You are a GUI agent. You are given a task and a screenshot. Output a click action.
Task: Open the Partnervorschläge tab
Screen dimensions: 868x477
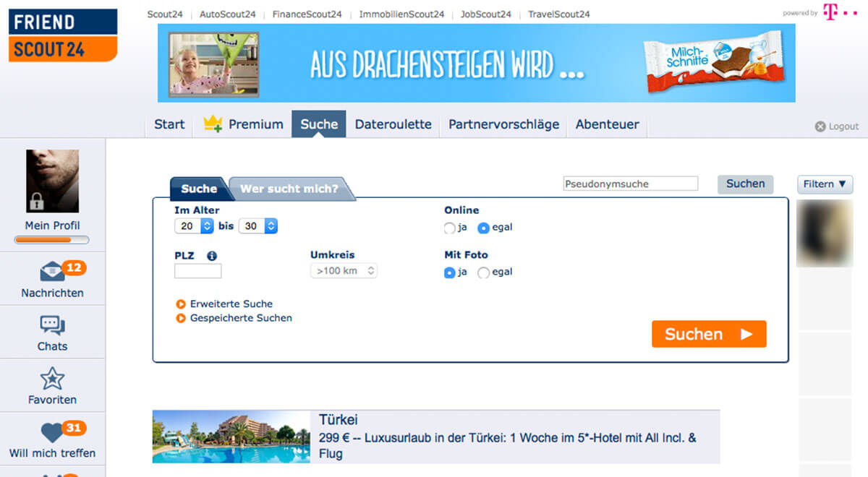click(x=503, y=124)
